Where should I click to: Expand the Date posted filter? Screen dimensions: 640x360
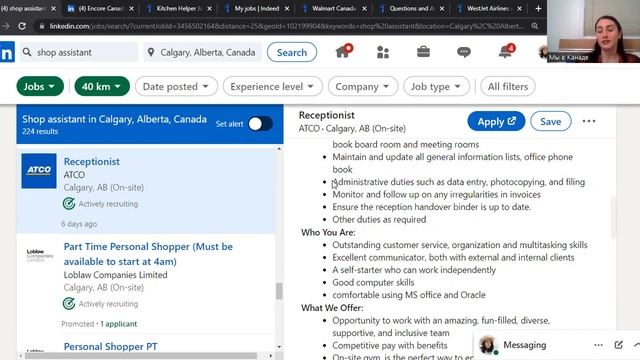tap(176, 87)
